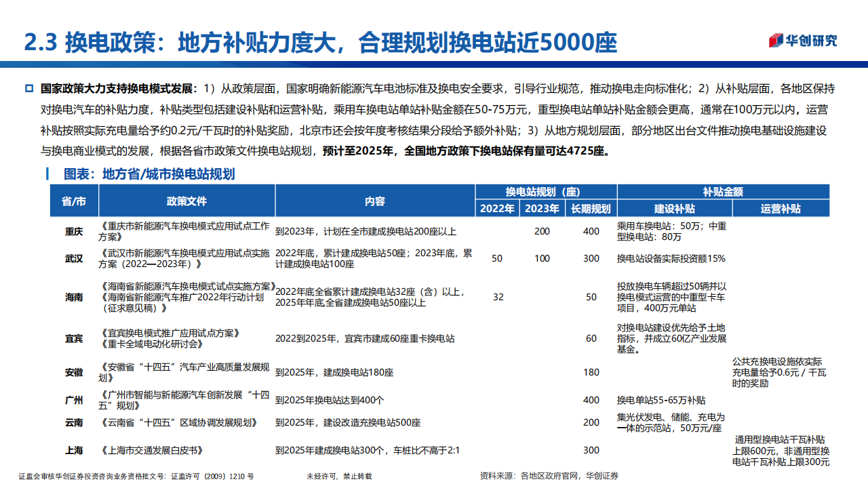868x488 pixels.
Task: Click 广州市智能与新能源汽车创新发展 text
Action: pyautogui.click(x=184, y=400)
